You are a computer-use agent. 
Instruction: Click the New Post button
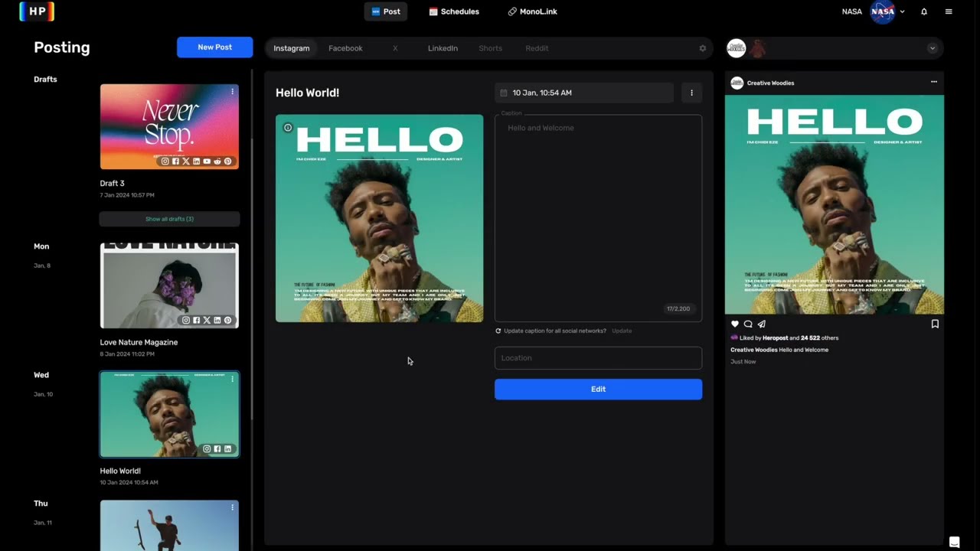click(214, 47)
